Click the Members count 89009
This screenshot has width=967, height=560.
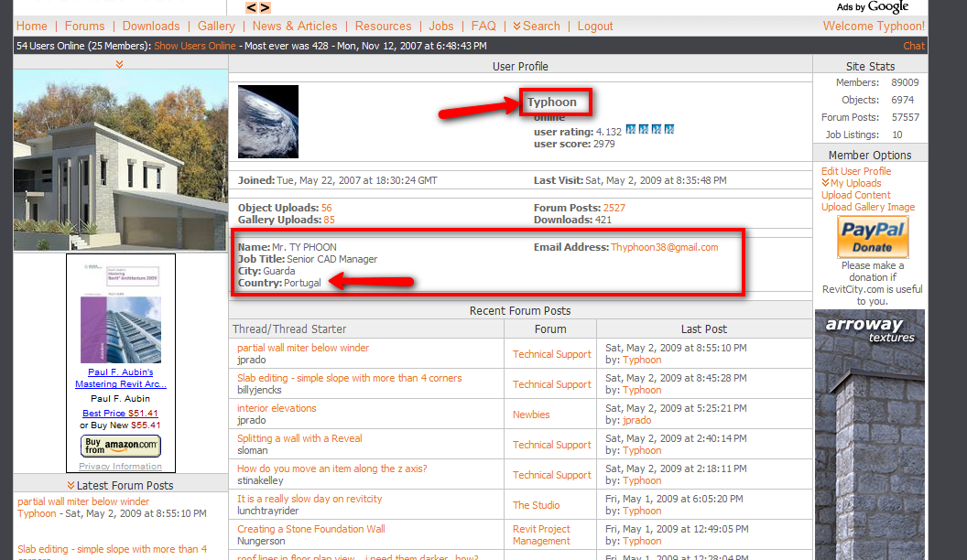point(905,82)
